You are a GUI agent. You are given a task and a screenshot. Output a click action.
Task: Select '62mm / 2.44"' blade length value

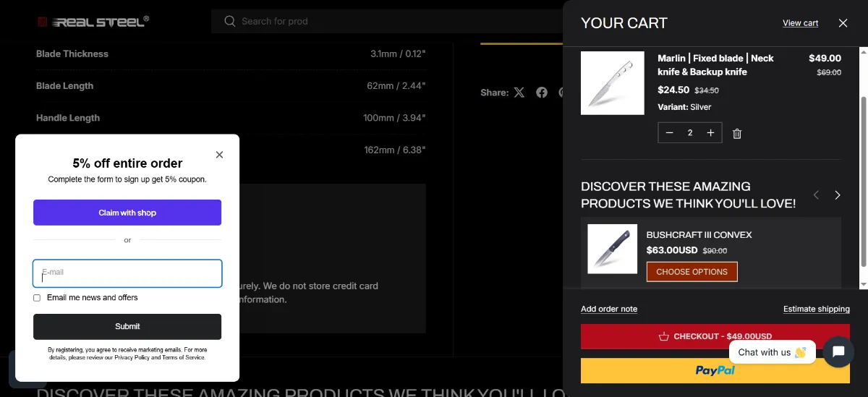[396, 85]
